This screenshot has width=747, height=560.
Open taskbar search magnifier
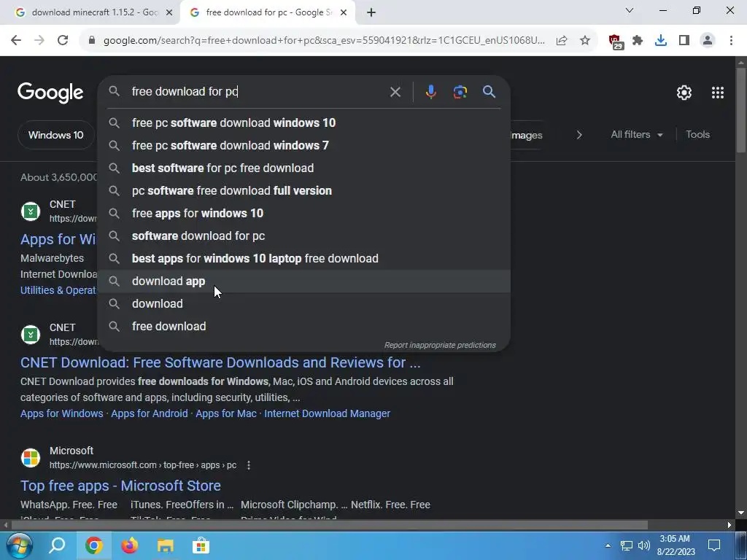click(57, 545)
